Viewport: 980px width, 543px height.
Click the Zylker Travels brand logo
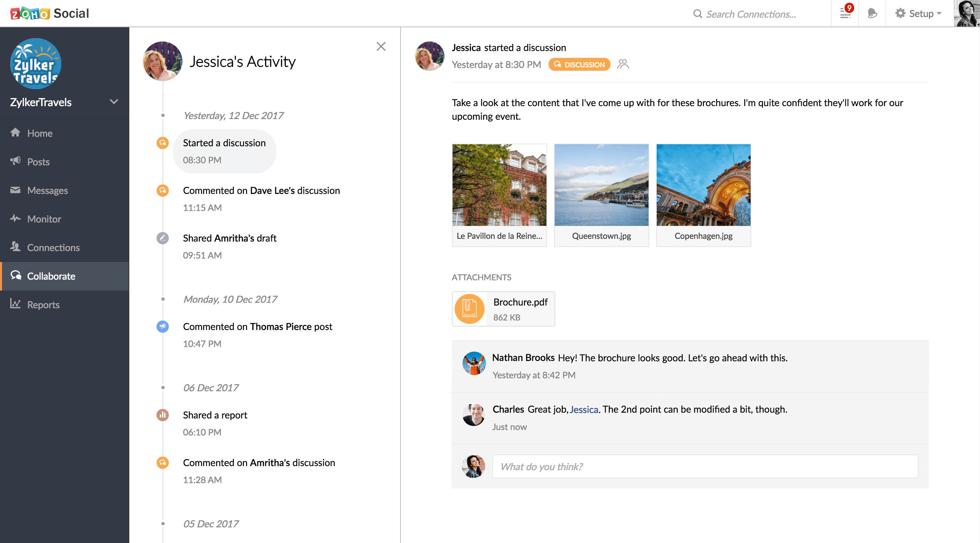36,64
